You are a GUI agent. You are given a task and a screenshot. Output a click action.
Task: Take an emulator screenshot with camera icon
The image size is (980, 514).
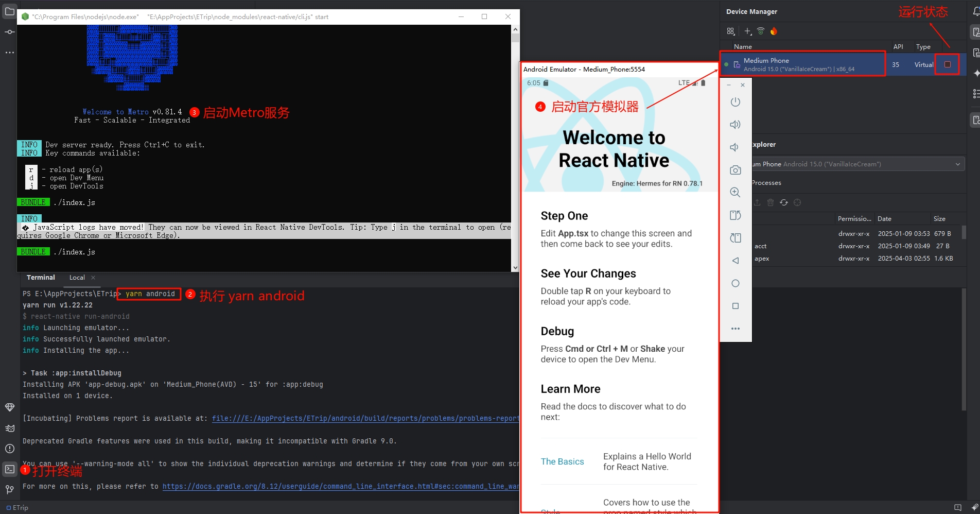pos(736,170)
